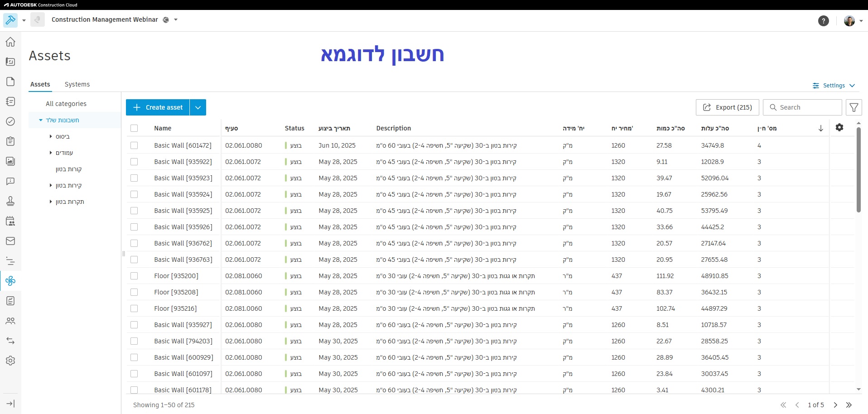Switch to the Systems tab

point(77,84)
